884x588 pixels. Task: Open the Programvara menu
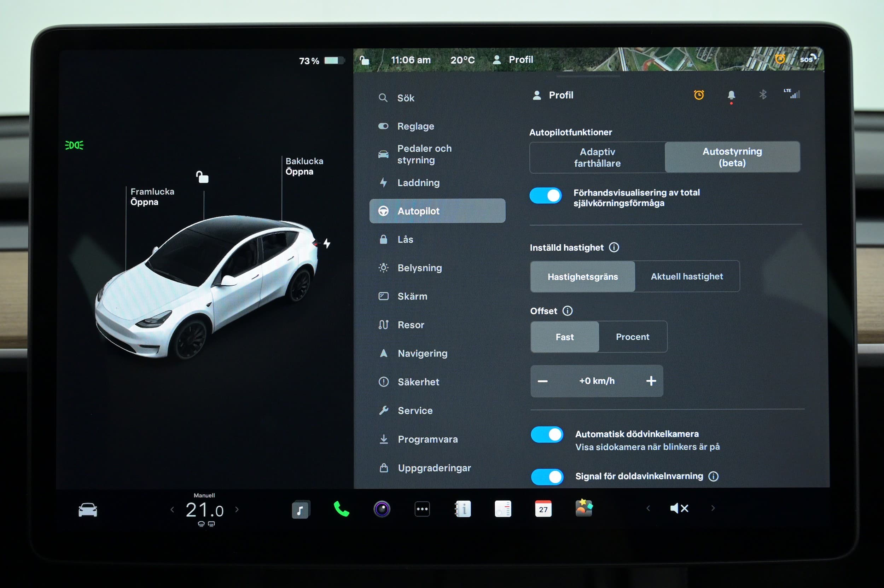click(437, 439)
